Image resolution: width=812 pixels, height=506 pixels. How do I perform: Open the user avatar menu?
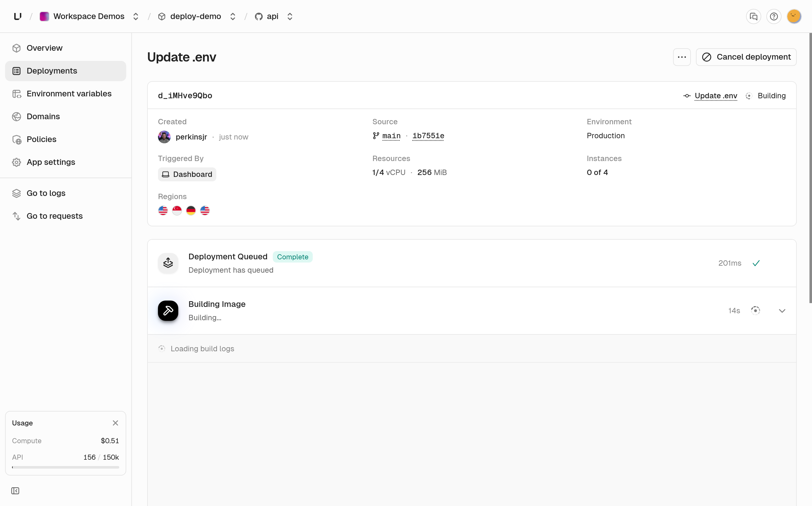tap(794, 16)
